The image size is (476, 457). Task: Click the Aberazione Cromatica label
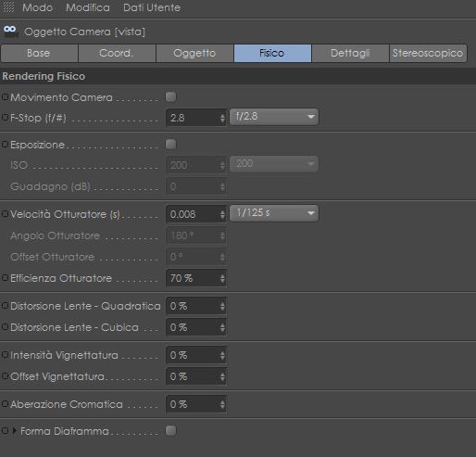[x=67, y=404]
